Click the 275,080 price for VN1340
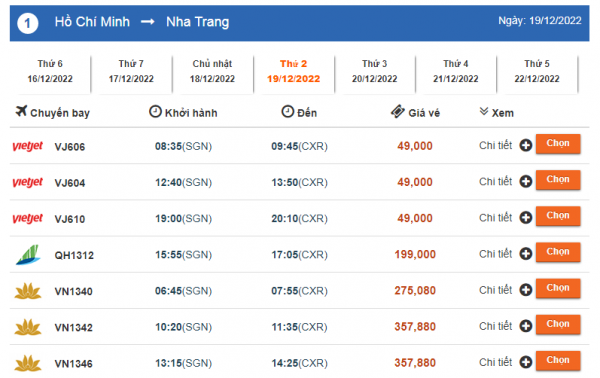This screenshot has width=600, height=378. (x=415, y=290)
